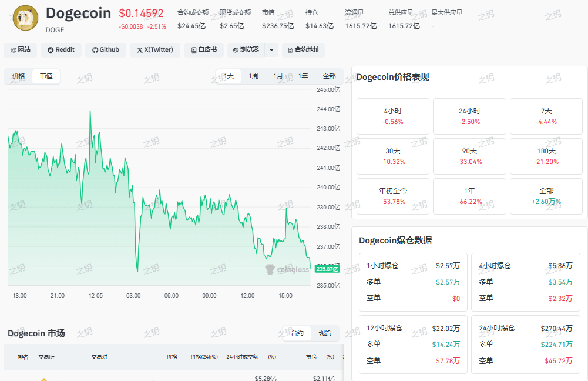Sort table by 排名 column header

pyautogui.click(x=23, y=357)
